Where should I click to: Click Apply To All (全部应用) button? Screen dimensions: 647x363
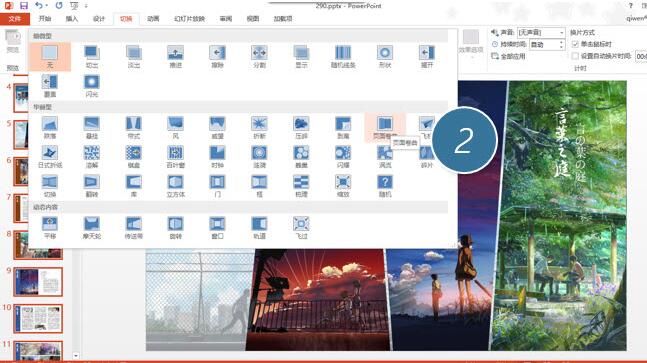coord(508,57)
